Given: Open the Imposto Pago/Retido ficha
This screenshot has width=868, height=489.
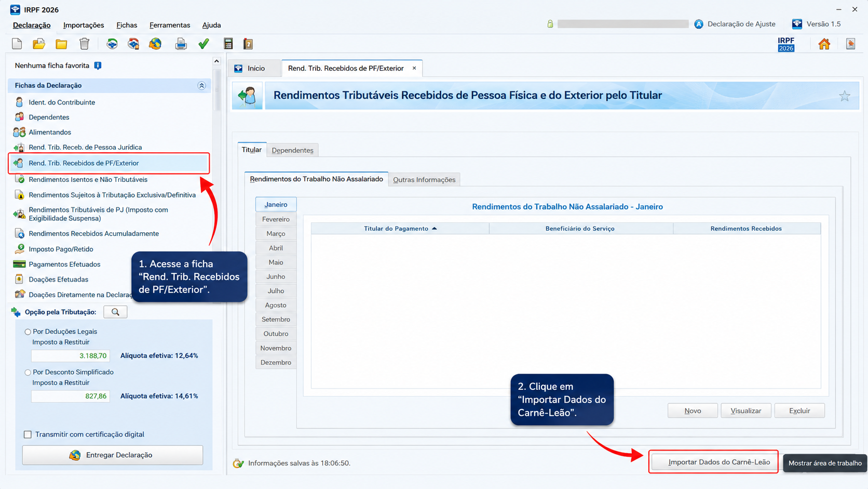Looking at the screenshot, I should click(x=61, y=249).
